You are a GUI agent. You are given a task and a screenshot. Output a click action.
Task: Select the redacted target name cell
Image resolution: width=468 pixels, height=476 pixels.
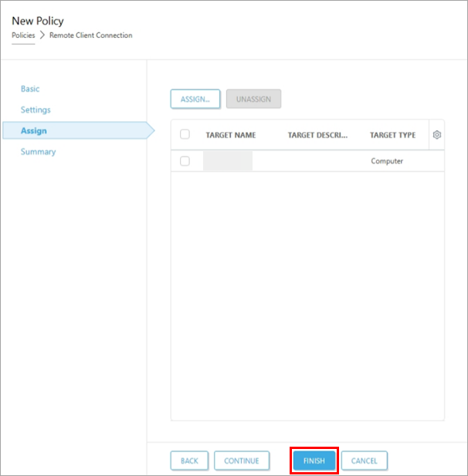coord(228,161)
